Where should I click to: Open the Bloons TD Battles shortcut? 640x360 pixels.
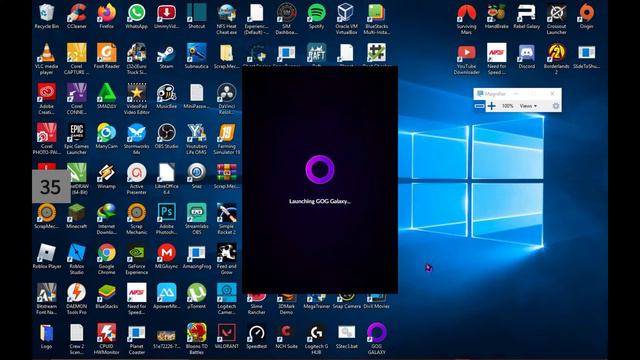coord(196,339)
